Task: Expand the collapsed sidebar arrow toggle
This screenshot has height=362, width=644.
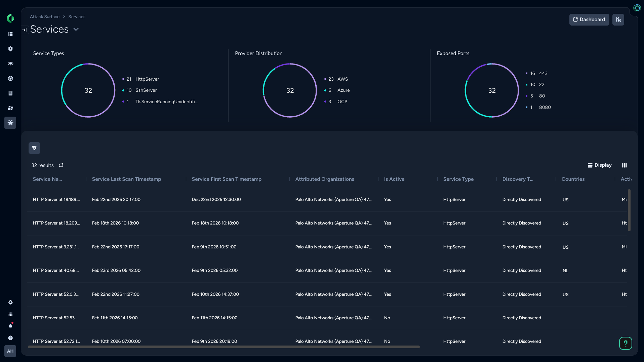Action: point(24,30)
